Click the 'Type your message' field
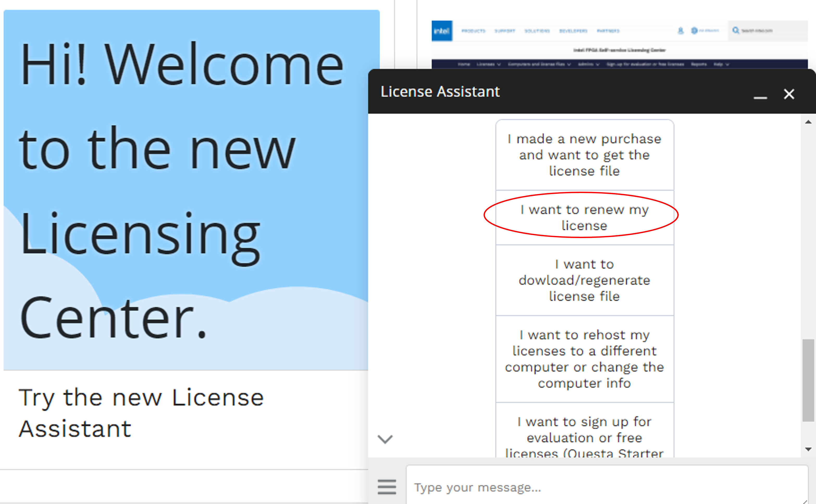816x504 pixels. [600, 487]
